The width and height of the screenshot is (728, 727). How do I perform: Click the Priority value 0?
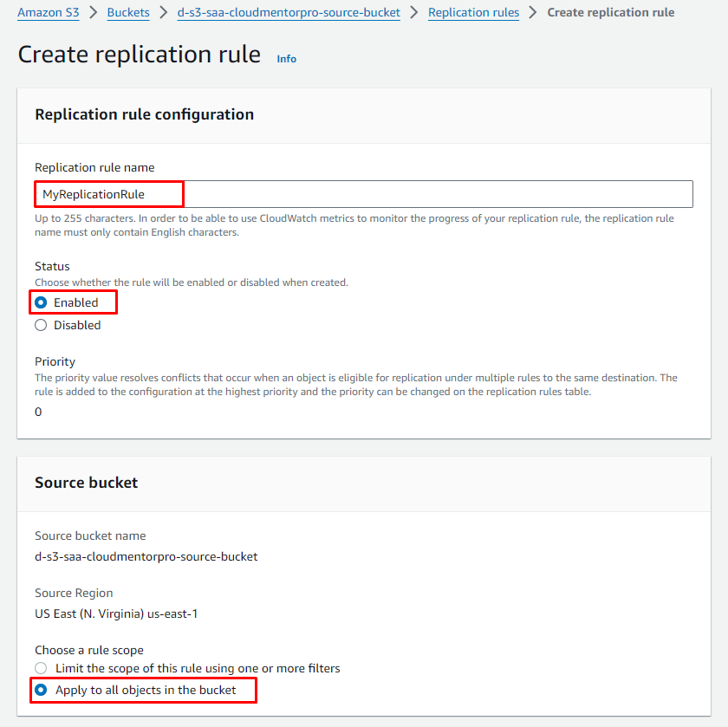(38, 412)
